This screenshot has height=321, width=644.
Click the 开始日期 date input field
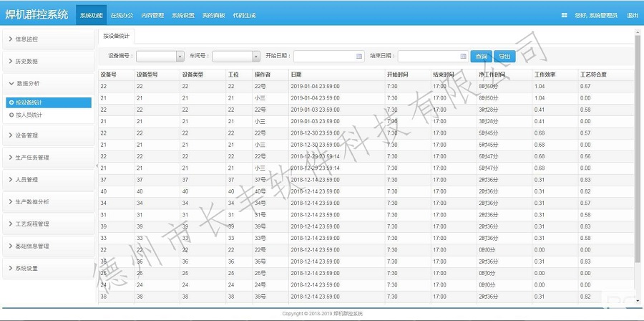322,56
